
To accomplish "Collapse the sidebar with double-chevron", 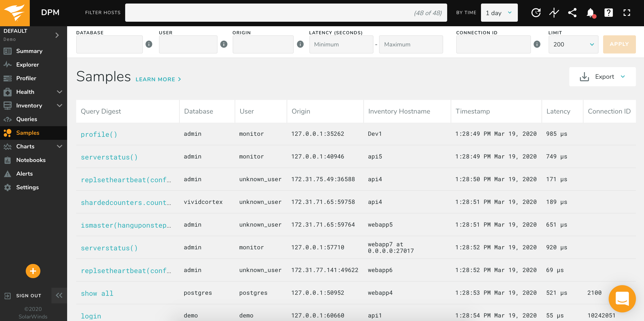I will tap(59, 295).
